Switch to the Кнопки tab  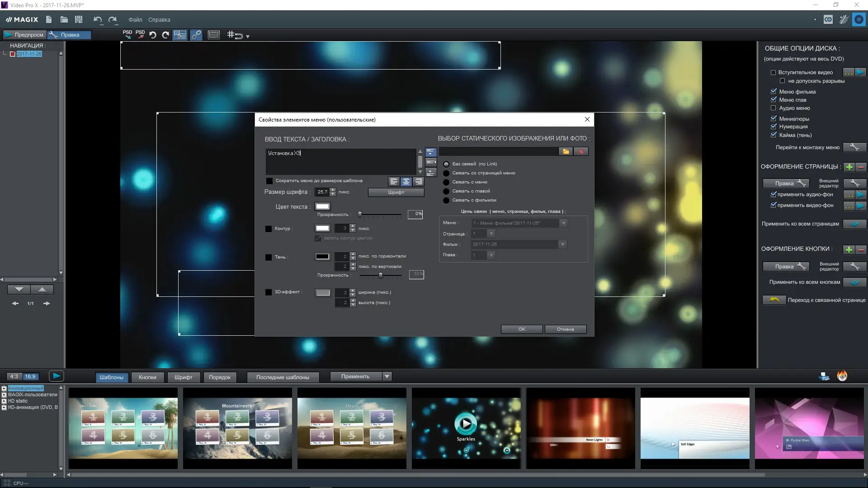(x=147, y=377)
